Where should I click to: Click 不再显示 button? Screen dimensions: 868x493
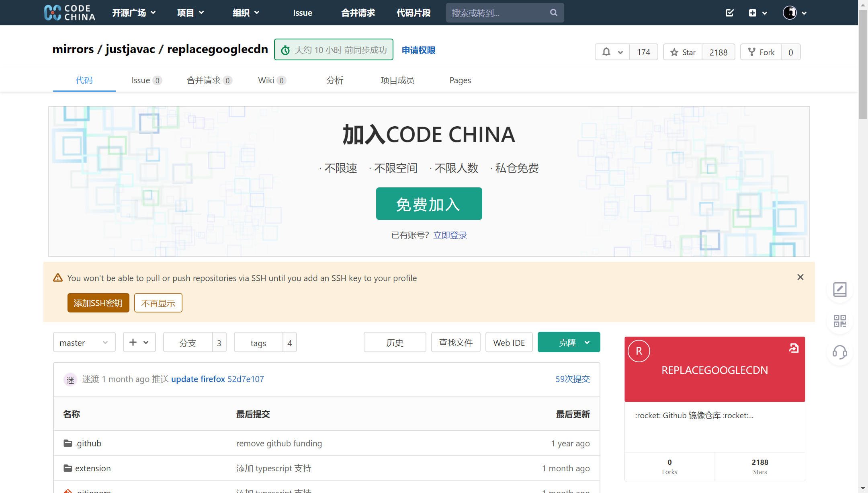pyautogui.click(x=158, y=303)
